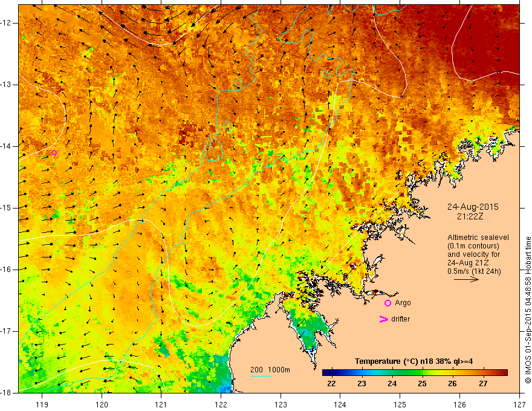Screen dimensions: 532x411
Task: Click the longitude axis label 121
Action: [161, 404]
